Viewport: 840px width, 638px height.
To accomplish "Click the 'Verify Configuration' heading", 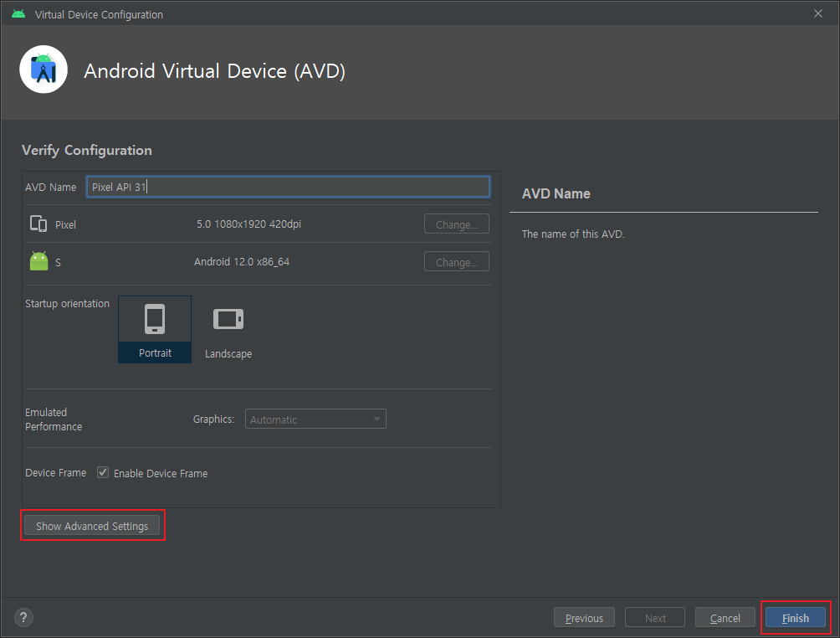I will point(87,150).
